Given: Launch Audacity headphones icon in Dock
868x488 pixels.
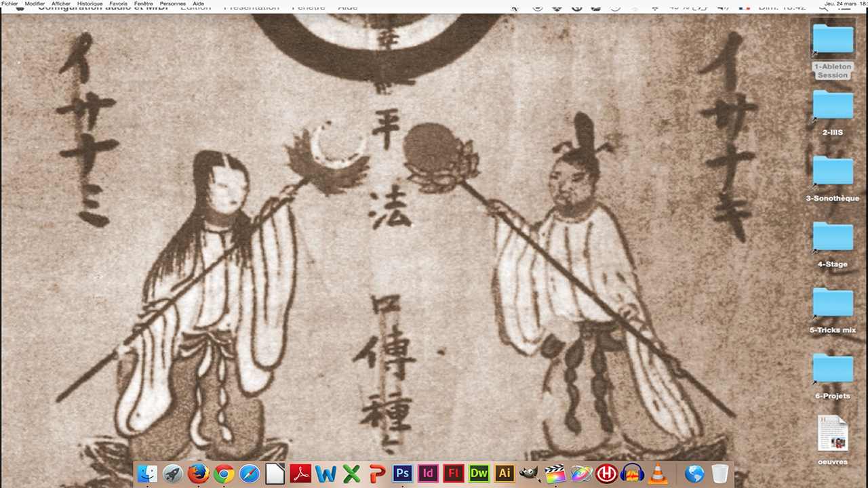Looking at the screenshot, I should (x=632, y=474).
